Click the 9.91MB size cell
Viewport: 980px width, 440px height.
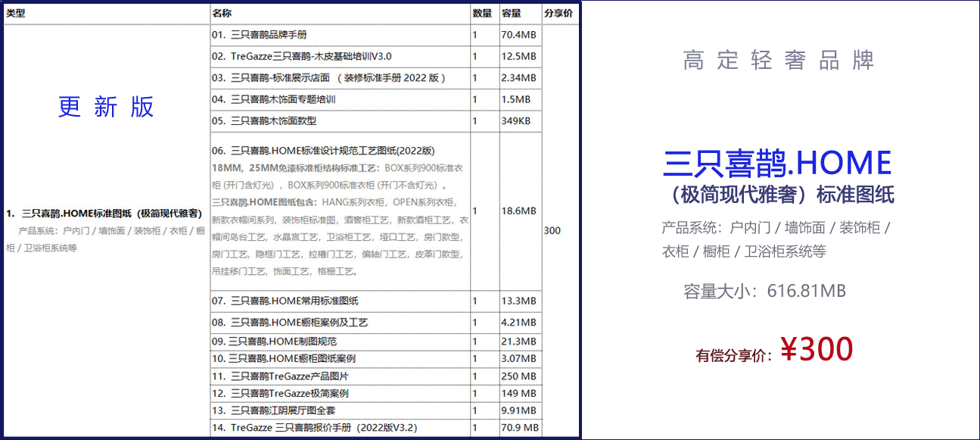pos(518,410)
